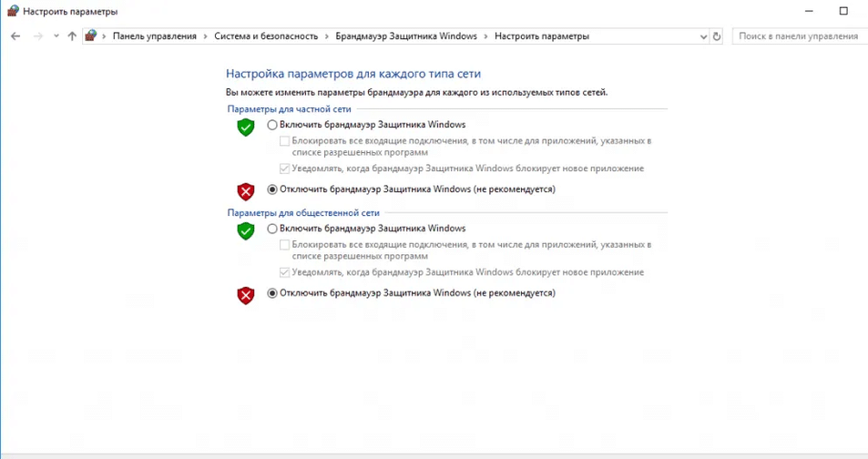Click green shield icon under private network
Viewport: 868px width, 459px height.
245,127
